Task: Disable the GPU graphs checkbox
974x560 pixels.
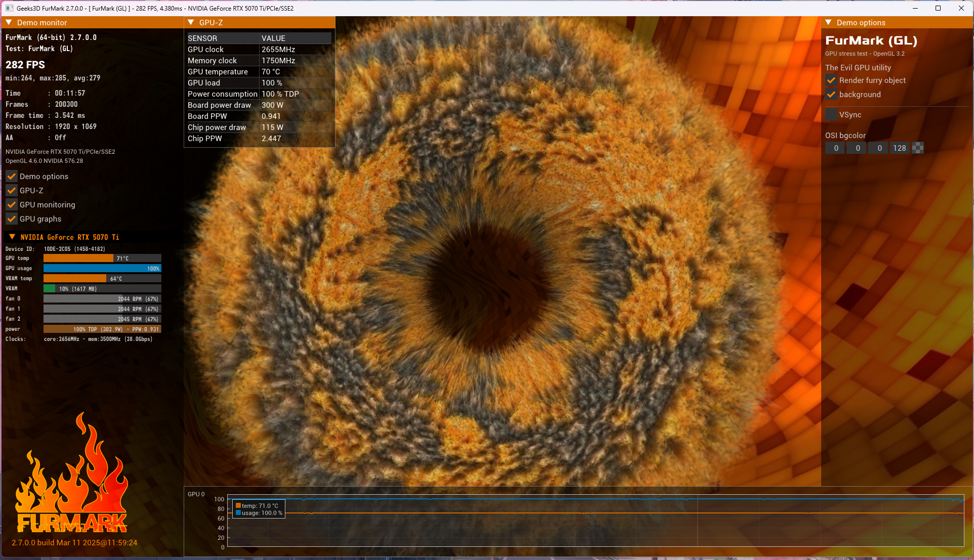Action: (x=12, y=219)
